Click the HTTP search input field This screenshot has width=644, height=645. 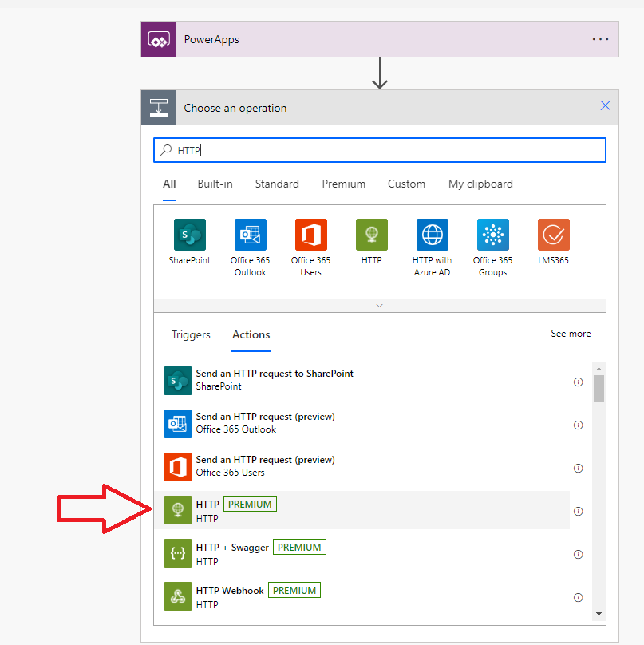coord(380,150)
